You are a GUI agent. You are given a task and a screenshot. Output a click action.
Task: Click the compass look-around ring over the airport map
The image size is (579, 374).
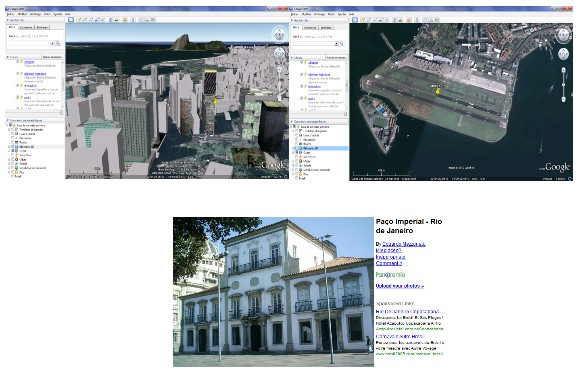pos(563,35)
